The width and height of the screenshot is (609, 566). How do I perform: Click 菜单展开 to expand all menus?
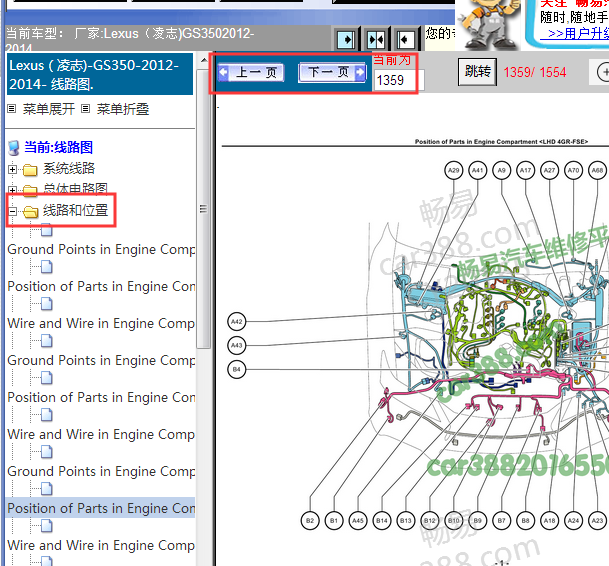click(x=49, y=109)
